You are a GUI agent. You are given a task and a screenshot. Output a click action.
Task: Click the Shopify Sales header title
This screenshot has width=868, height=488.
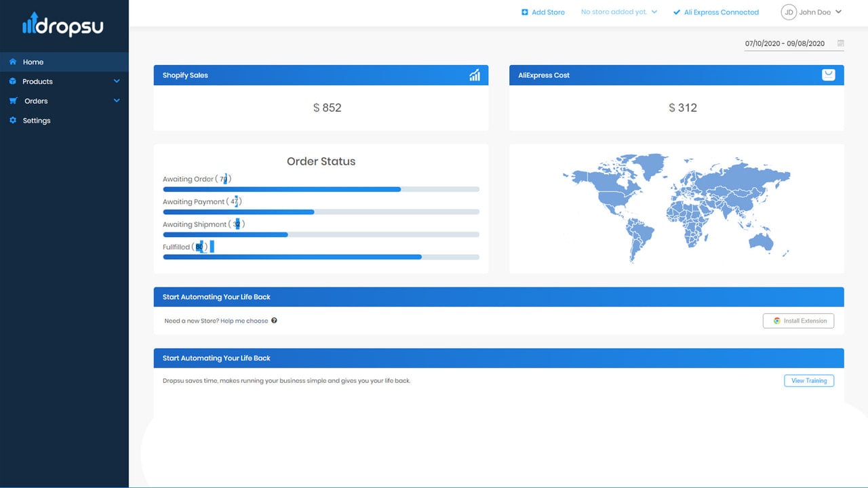pyautogui.click(x=185, y=75)
